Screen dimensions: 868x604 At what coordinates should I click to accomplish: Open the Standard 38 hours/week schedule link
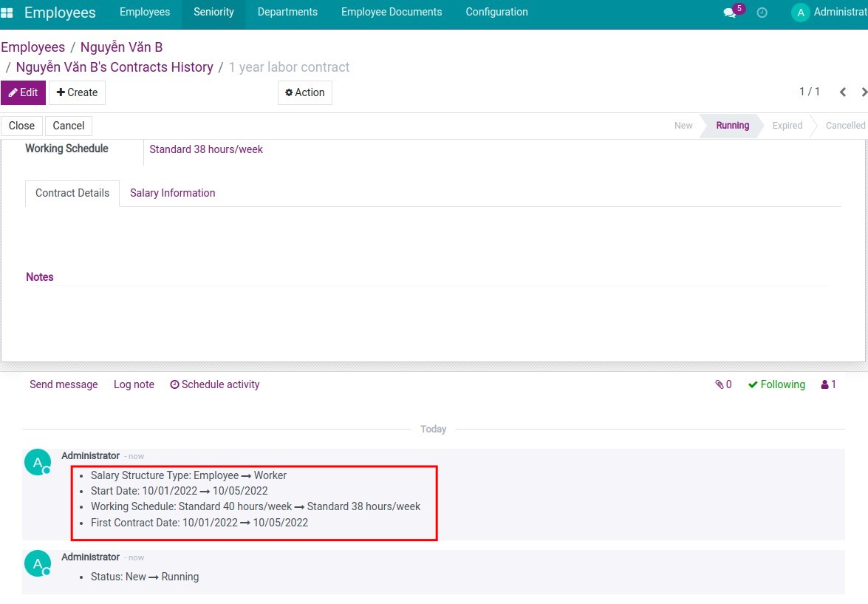click(206, 149)
